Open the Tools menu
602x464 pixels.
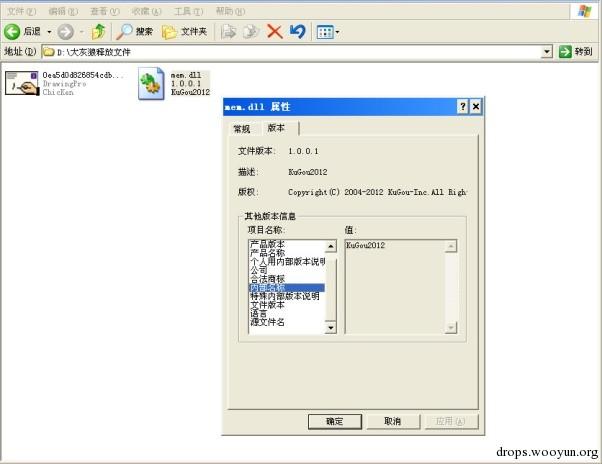click(189, 12)
